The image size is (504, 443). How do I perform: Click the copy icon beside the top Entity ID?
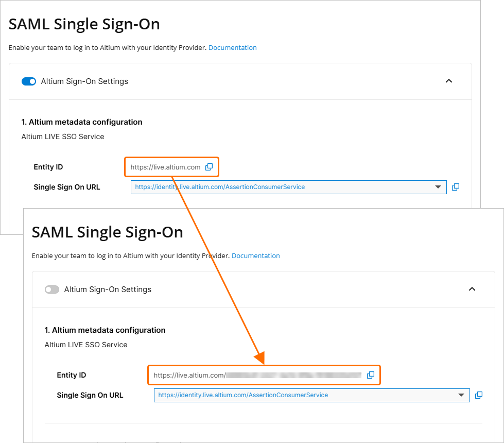pyautogui.click(x=209, y=167)
